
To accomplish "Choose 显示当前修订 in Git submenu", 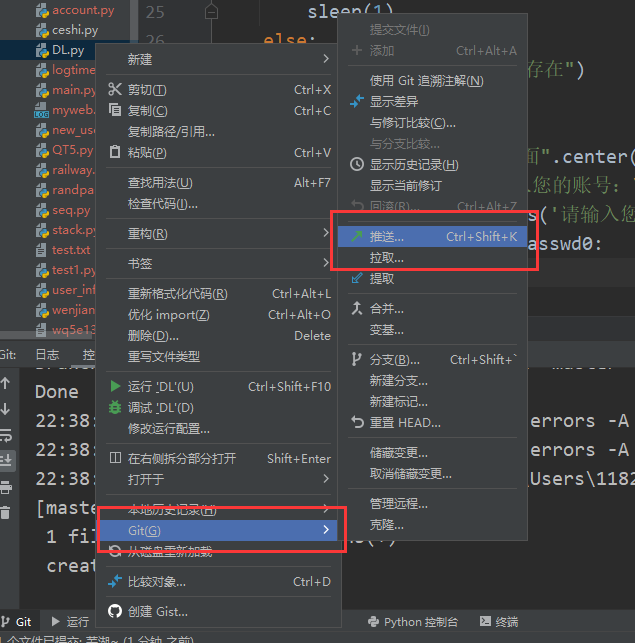I will (x=432, y=185).
